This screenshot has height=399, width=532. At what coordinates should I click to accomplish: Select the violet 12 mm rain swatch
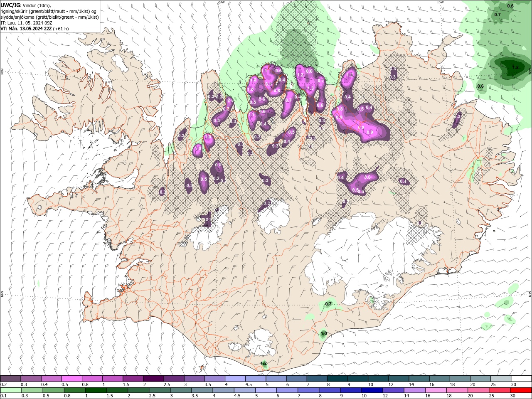pyautogui.click(x=392, y=390)
